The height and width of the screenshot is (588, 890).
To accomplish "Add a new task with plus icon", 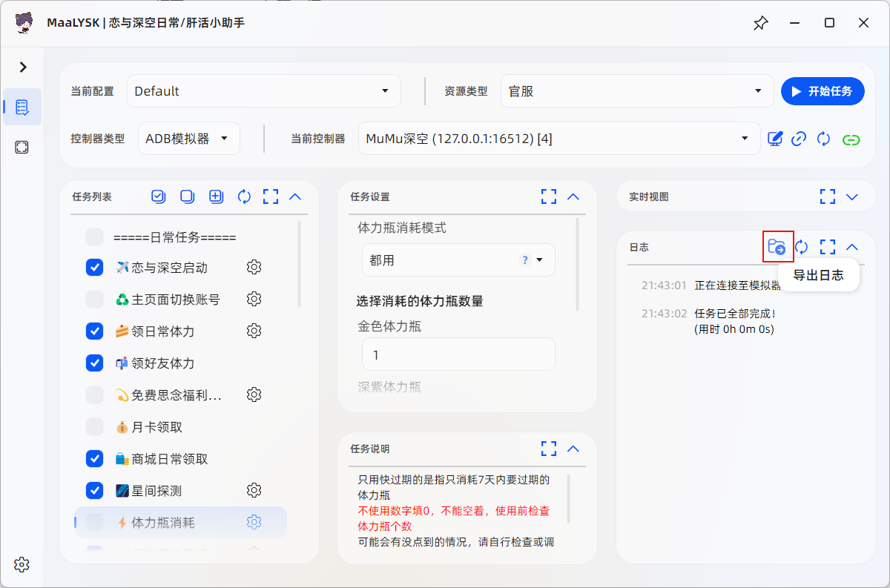I will pos(216,196).
